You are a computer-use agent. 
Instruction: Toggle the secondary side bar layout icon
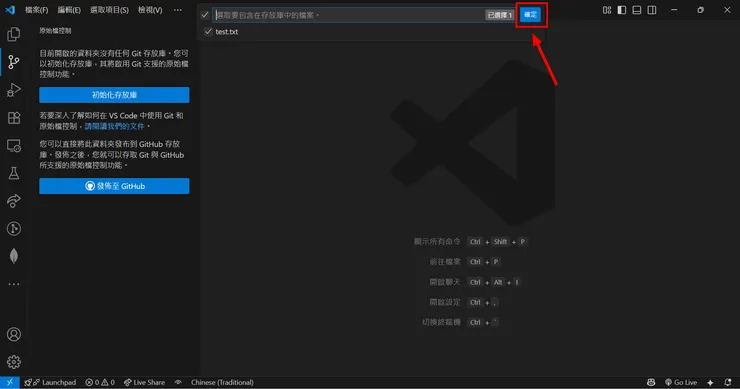coord(652,10)
